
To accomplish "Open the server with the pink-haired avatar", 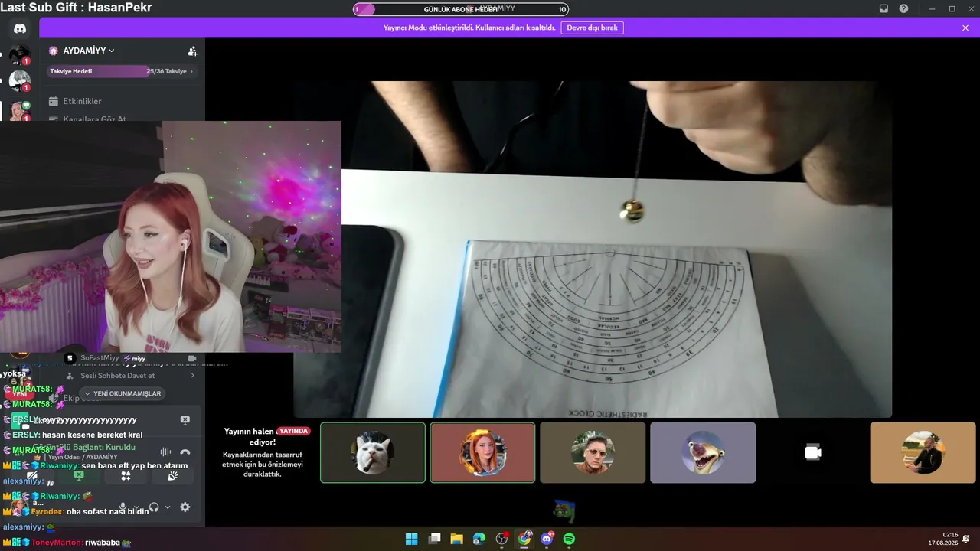I will [19, 111].
